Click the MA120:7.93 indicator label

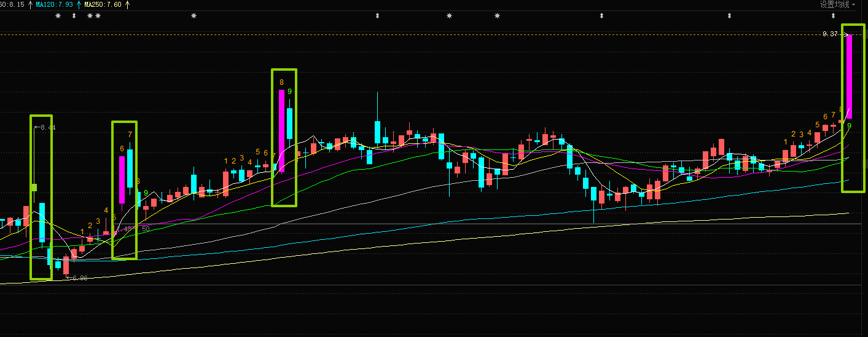point(54,4)
